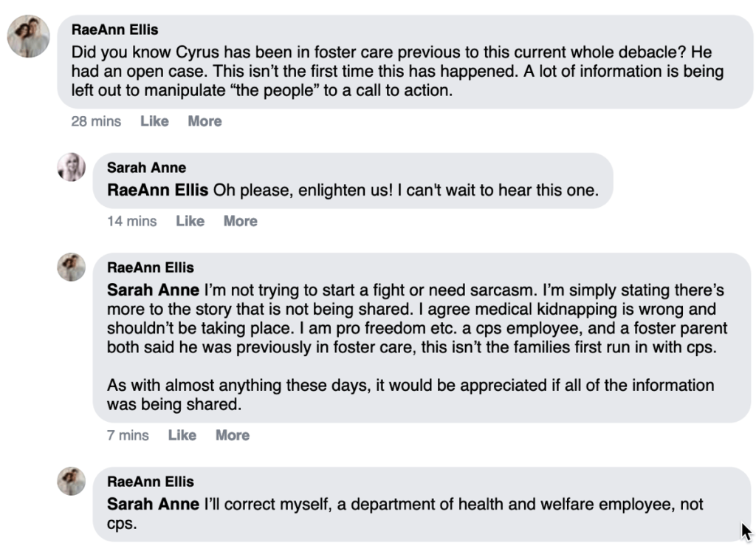Expand More options on the 7 mins comment
The height and width of the screenshot is (546, 756).
[x=232, y=435]
